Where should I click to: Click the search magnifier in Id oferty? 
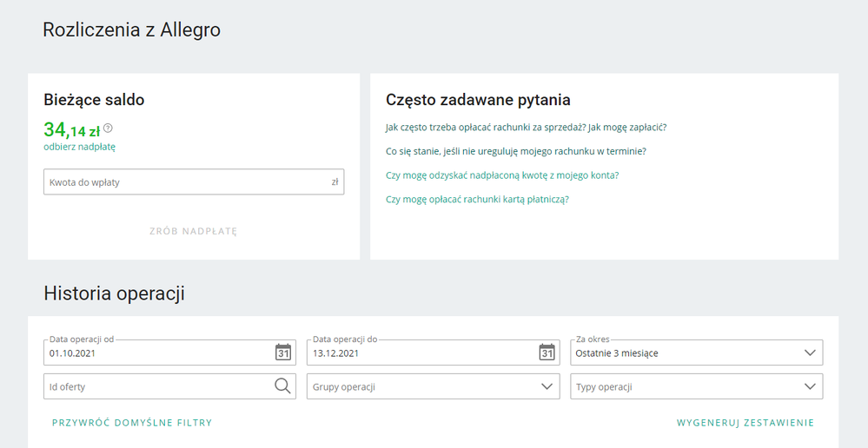tap(282, 386)
